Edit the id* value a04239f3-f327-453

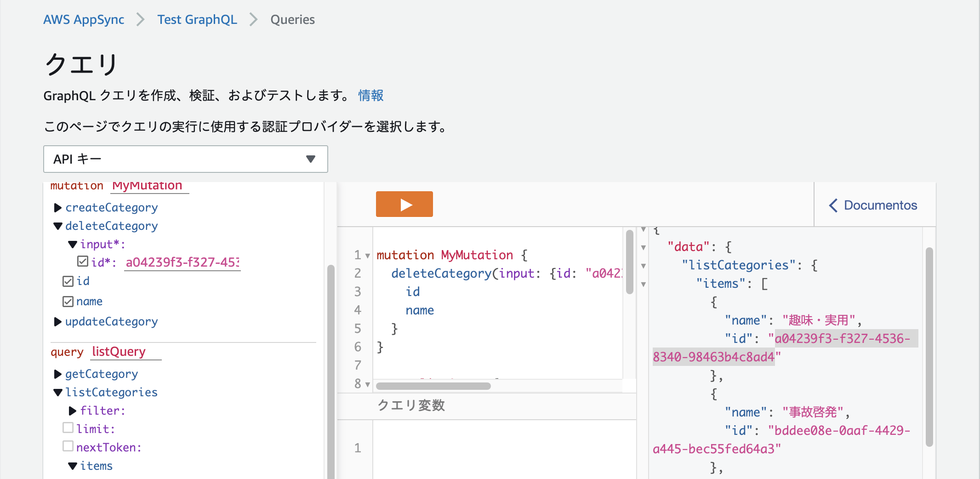coord(182,262)
